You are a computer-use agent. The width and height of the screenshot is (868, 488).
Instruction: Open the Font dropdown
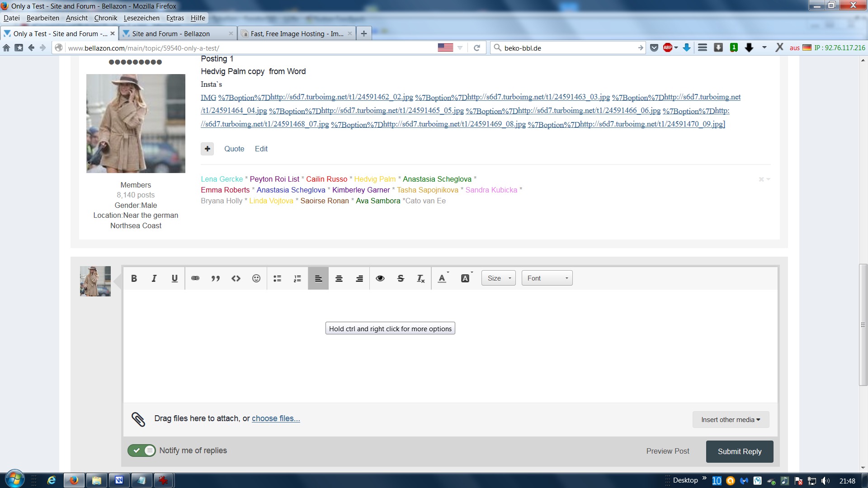(547, 278)
